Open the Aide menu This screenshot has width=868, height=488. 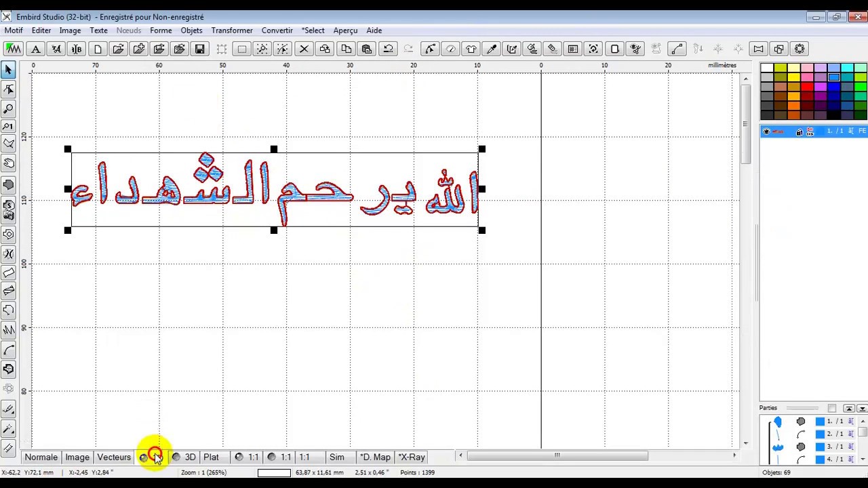click(374, 30)
